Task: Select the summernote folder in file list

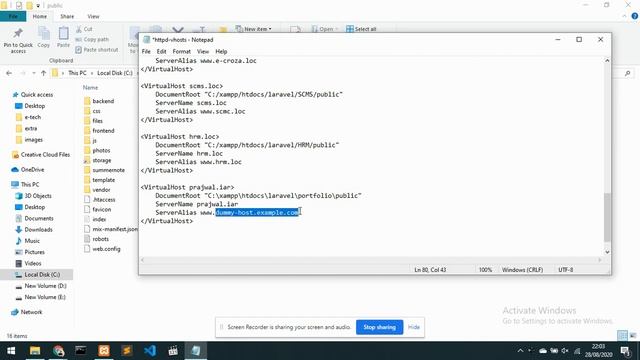Action: click(104, 170)
